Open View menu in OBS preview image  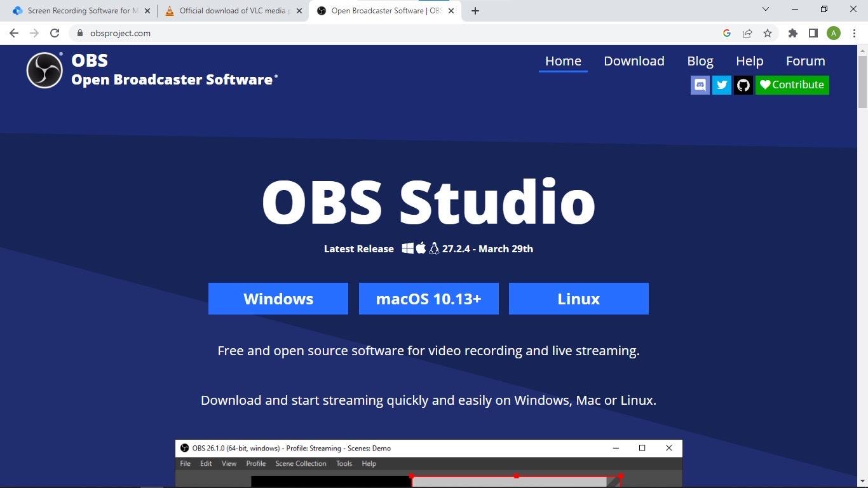229,464
